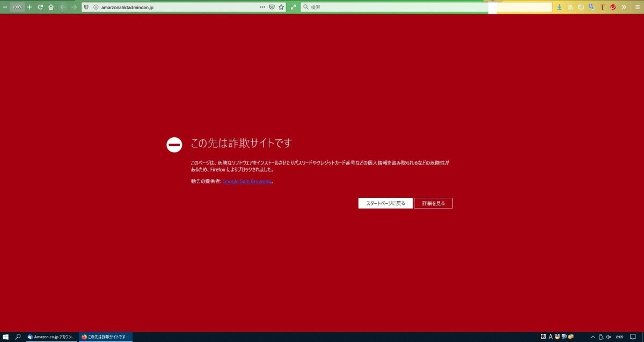Go to the Firefox home page

coord(51,7)
